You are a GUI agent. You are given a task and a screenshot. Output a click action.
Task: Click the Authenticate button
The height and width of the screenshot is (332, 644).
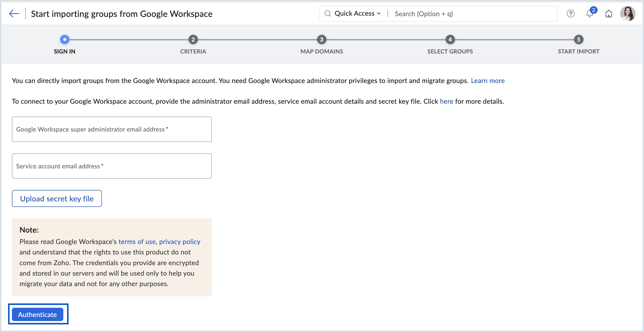[x=38, y=314]
